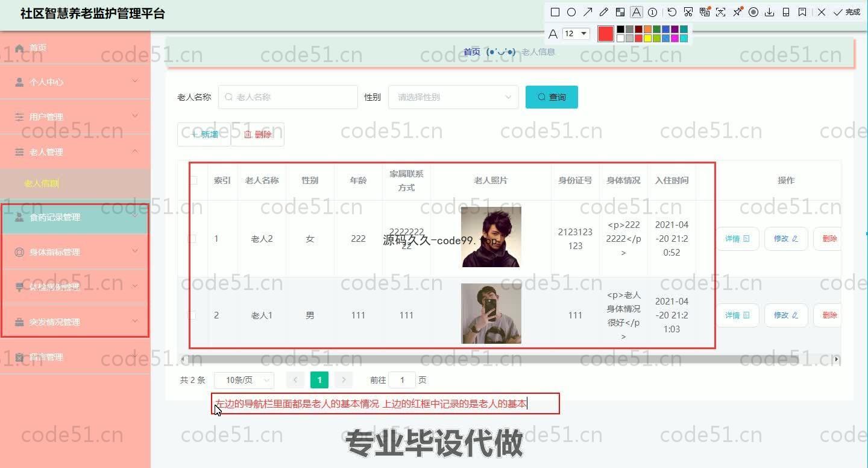Click the 新增 add button
Image resolution: width=868 pixels, height=468 pixels.
pos(204,134)
